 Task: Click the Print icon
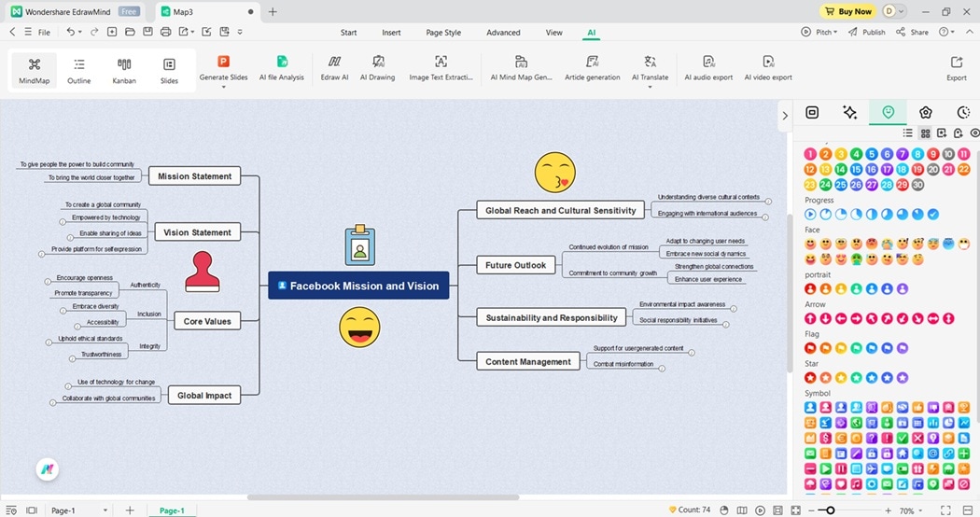(x=165, y=31)
